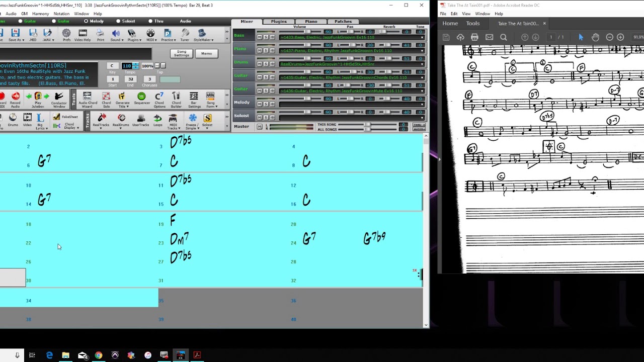Open the Conductor Window
The width and height of the screenshot is (644, 362).
tap(59, 99)
